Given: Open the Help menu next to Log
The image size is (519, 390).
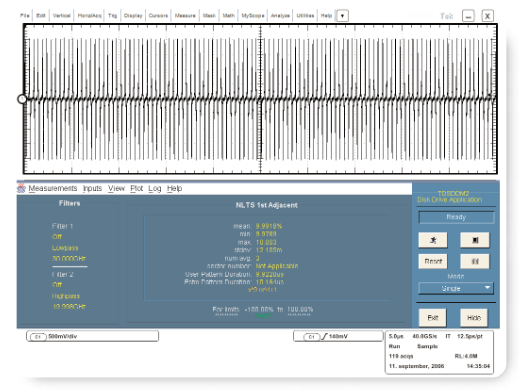Looking at the screenshot, I should [174, 188].
